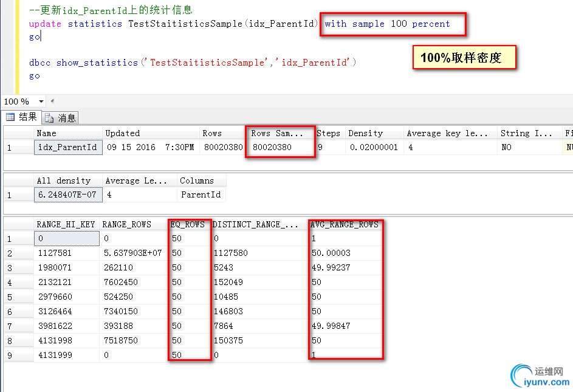Select RANGE_HI_KEY cell 3126464
The width and height of the screenshot is (573, 392).
tap(66, 312)
